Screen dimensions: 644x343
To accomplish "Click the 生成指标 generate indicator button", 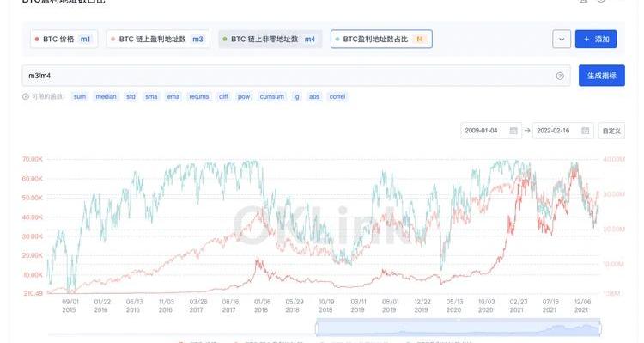I will coord(602,76).
